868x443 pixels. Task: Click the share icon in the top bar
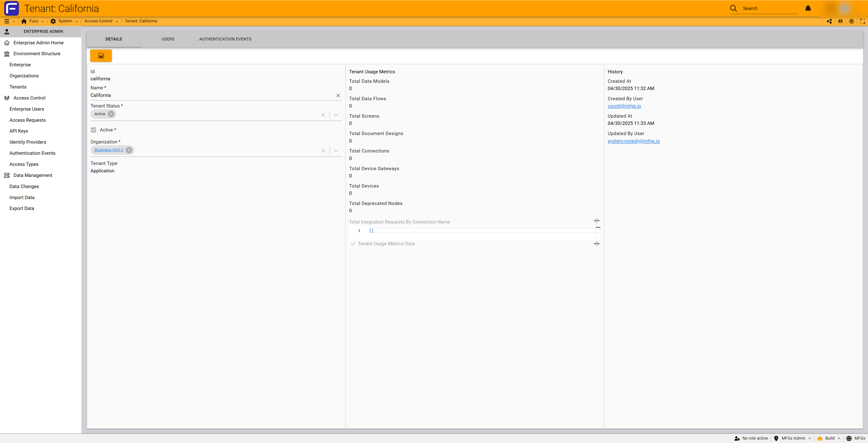(829, 21)
